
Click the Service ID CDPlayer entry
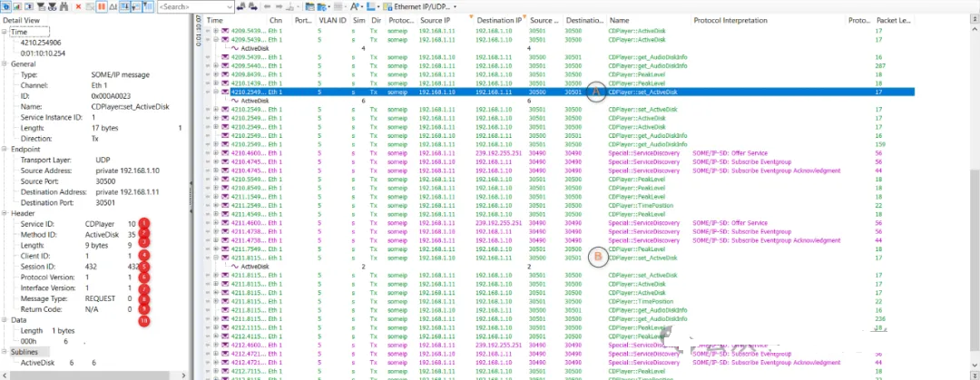pos(77,224)
